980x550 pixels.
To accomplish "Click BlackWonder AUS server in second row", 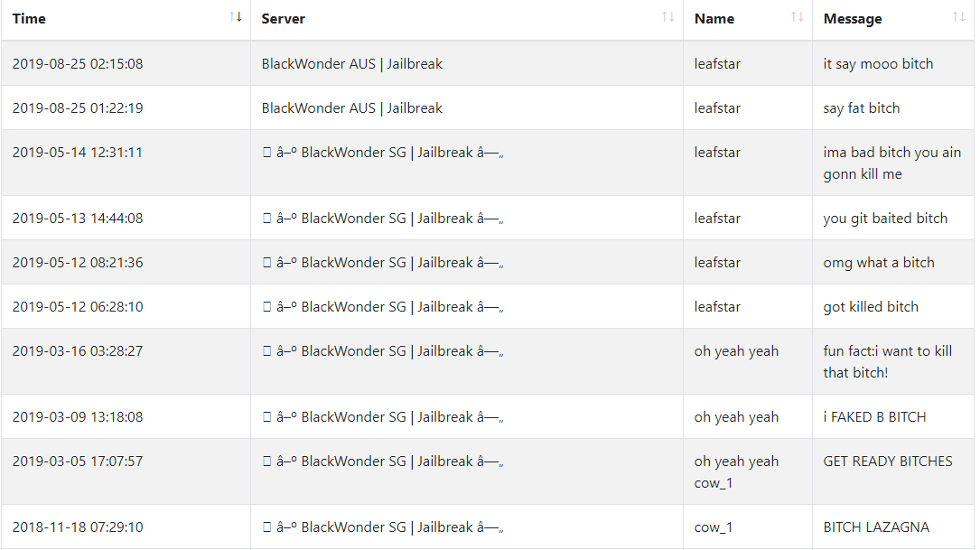I will (352, 108).
